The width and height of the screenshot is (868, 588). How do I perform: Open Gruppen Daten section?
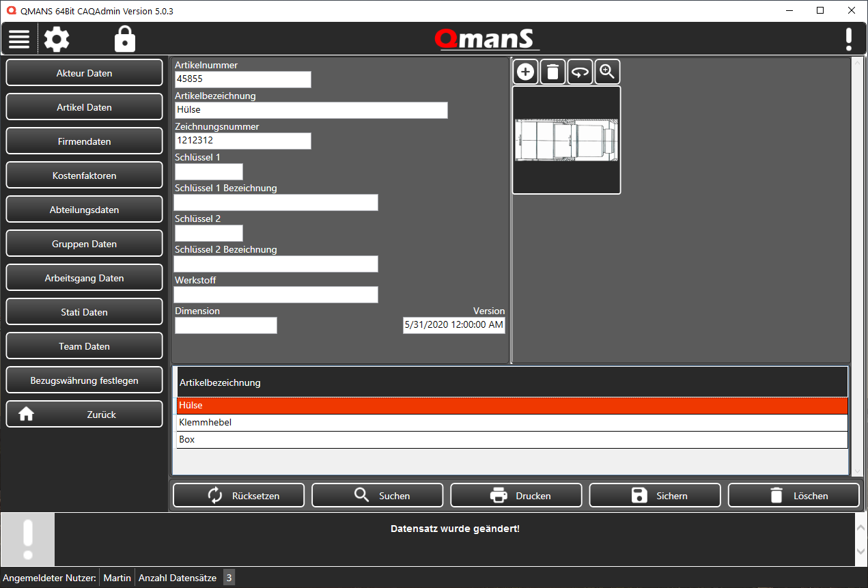tap(85, 244)
